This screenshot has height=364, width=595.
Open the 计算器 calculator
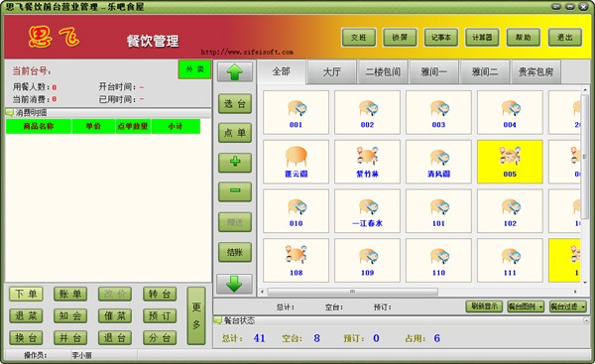click(482, 38)
